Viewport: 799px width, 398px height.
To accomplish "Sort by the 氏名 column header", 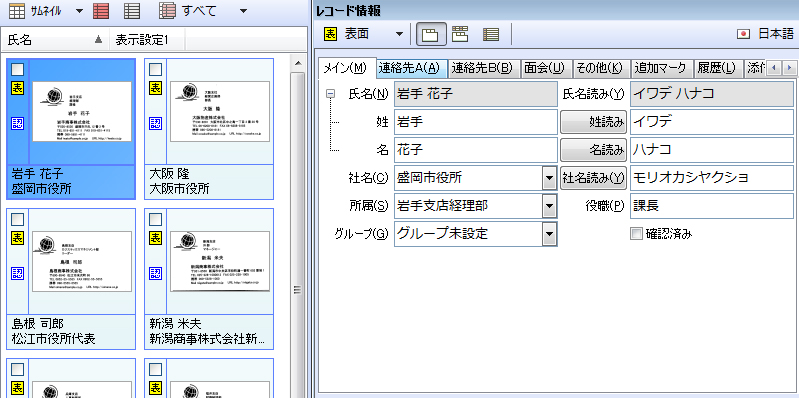I will [x=56, y=40].
